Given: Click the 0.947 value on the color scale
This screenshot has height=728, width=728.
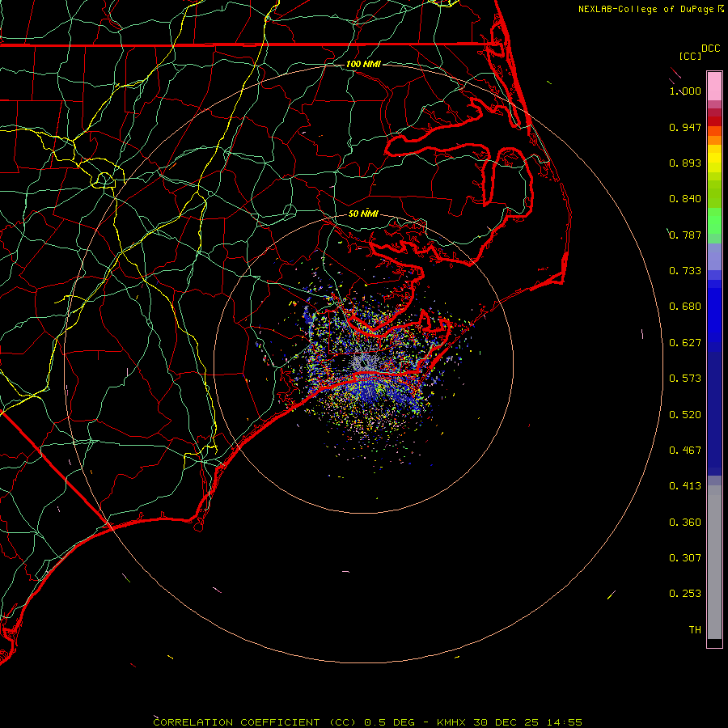Looking at the screenshot, I should click(x=685, y=127).
